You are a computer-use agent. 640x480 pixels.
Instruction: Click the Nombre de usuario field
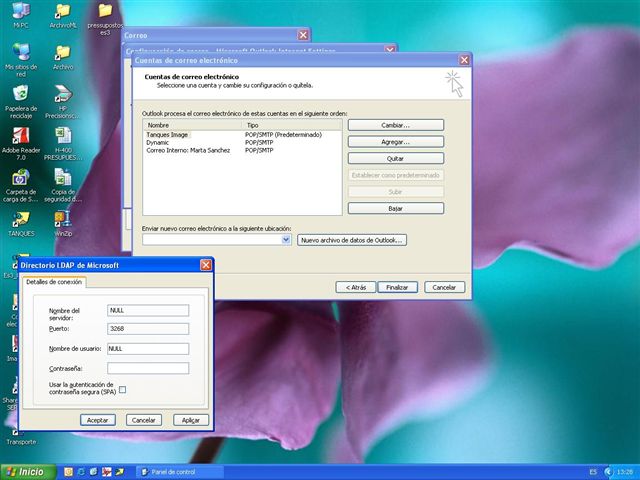coord(148,349)
